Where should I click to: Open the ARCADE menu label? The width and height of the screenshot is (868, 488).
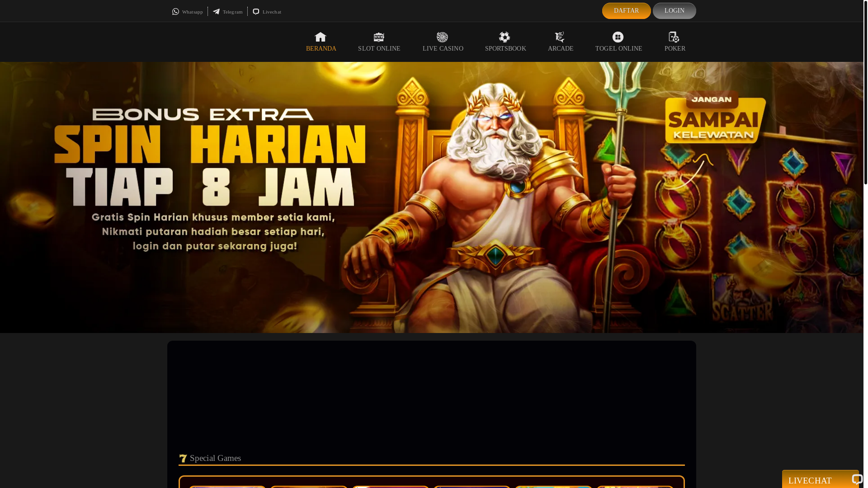point(561,48)
